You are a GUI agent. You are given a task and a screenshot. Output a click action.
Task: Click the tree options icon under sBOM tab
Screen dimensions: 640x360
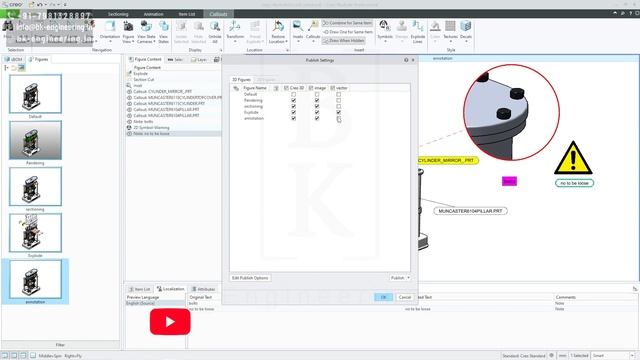click(6, 68)
